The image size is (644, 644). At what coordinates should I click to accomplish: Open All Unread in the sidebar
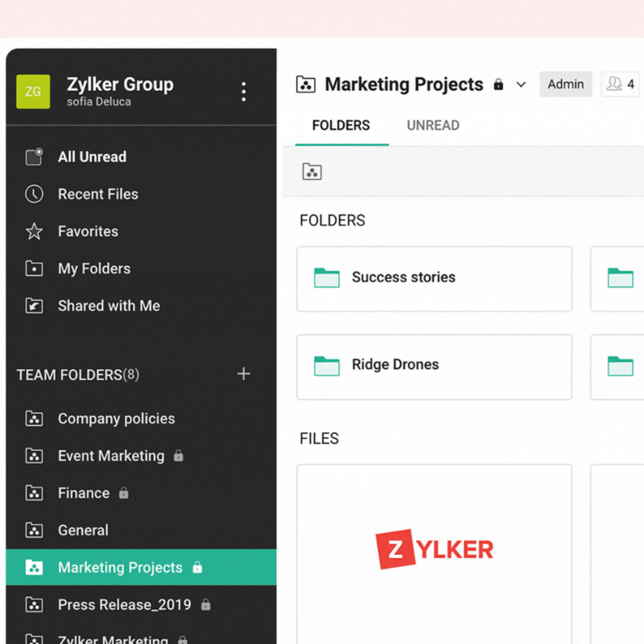pyautogui.click(x=141, y=157)
